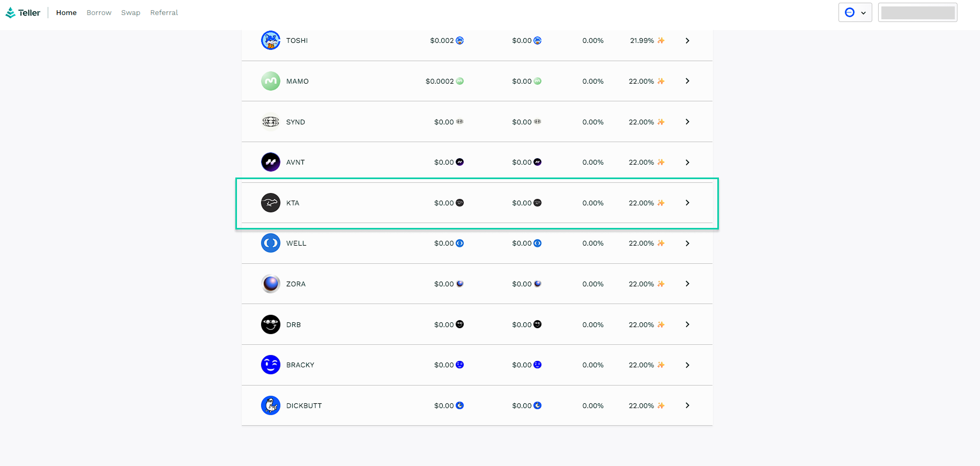980x466 pixels.
Task: Open the network selector dropdown
Action: pyautogui.click(x=855, y=12)
